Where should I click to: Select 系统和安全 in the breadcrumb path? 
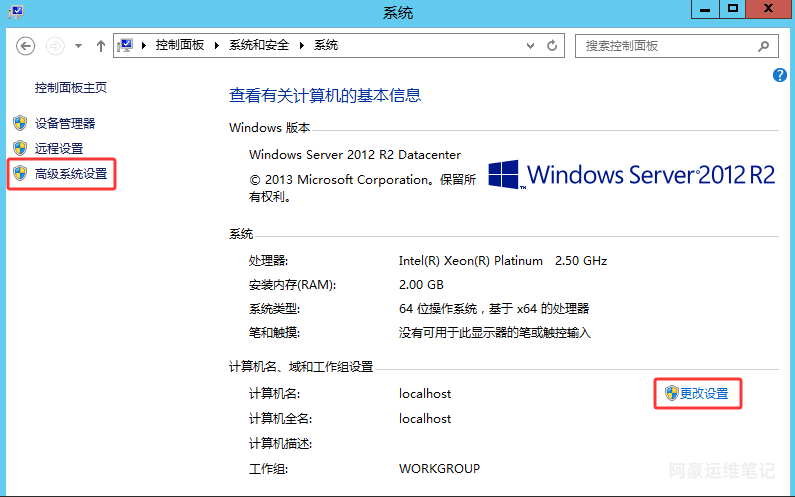pos(259,45)
